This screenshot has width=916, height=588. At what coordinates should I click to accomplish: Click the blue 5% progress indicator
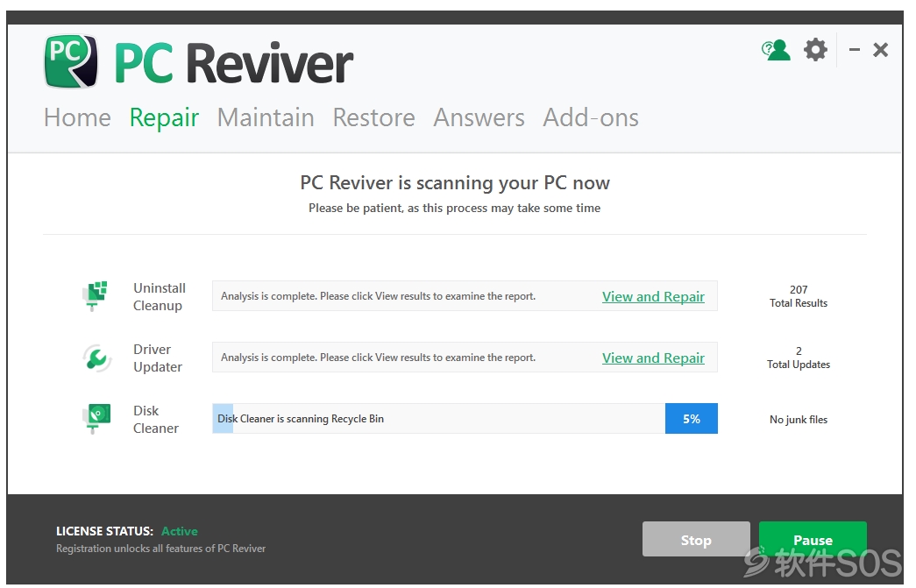pos(691,419)
